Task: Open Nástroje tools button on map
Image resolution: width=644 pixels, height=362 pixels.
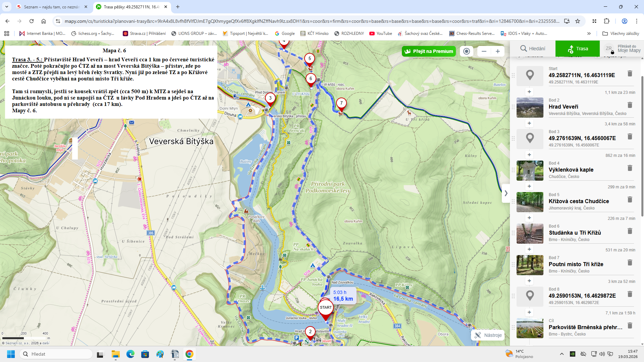Action: 488,335
